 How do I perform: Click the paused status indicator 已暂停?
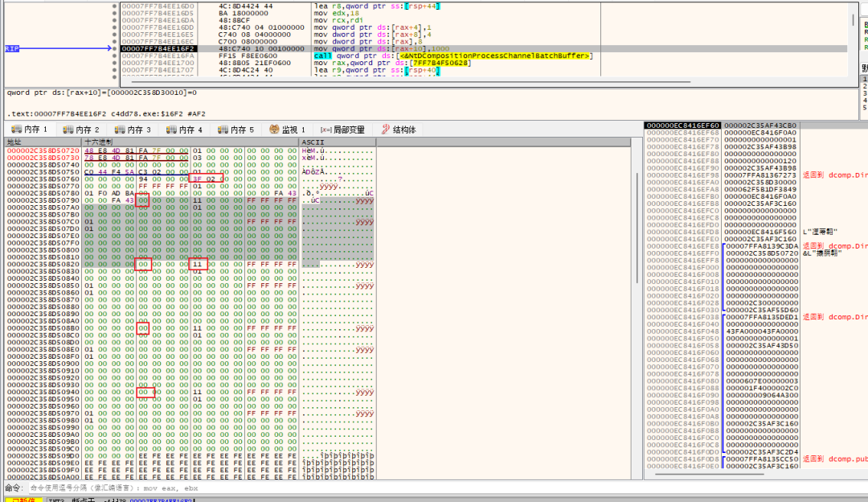(23, 500)
